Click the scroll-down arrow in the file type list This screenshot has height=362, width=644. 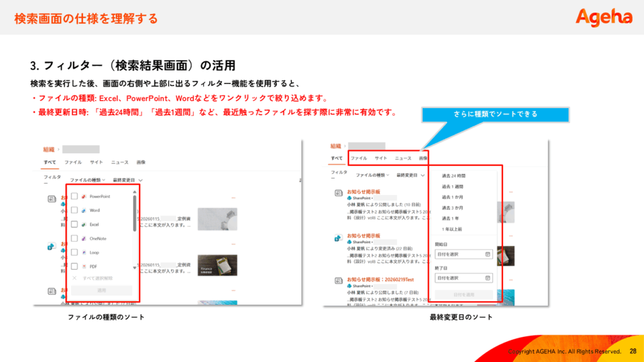click(x=134, y=267)
